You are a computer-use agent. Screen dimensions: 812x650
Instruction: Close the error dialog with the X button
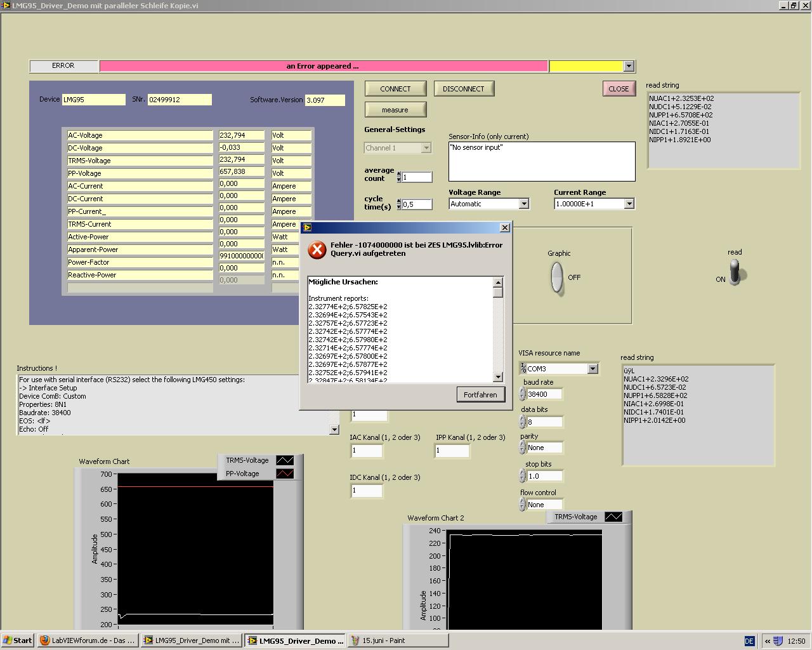(x=505, y=227)
